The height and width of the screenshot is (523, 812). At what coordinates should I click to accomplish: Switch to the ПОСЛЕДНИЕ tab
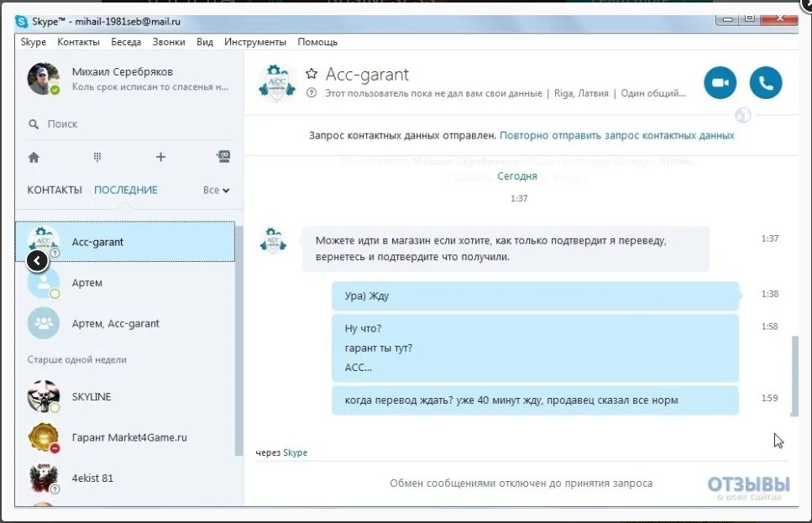(x=126, y=190)
